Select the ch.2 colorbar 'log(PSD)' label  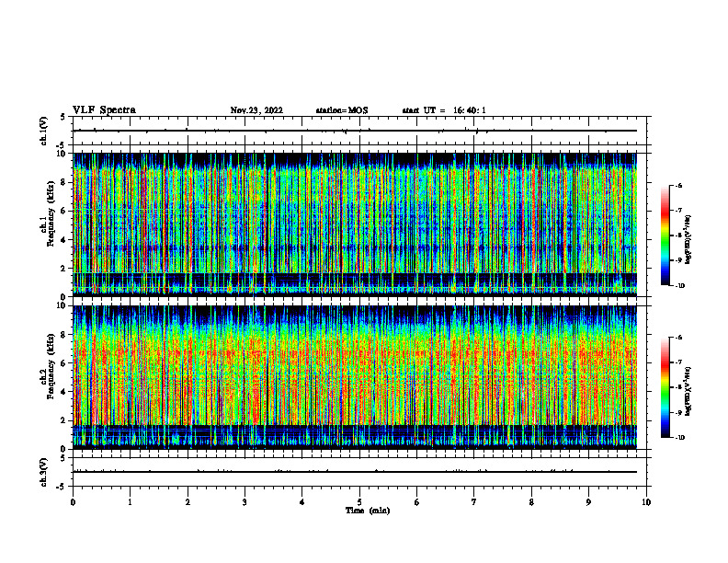point(688,391)
